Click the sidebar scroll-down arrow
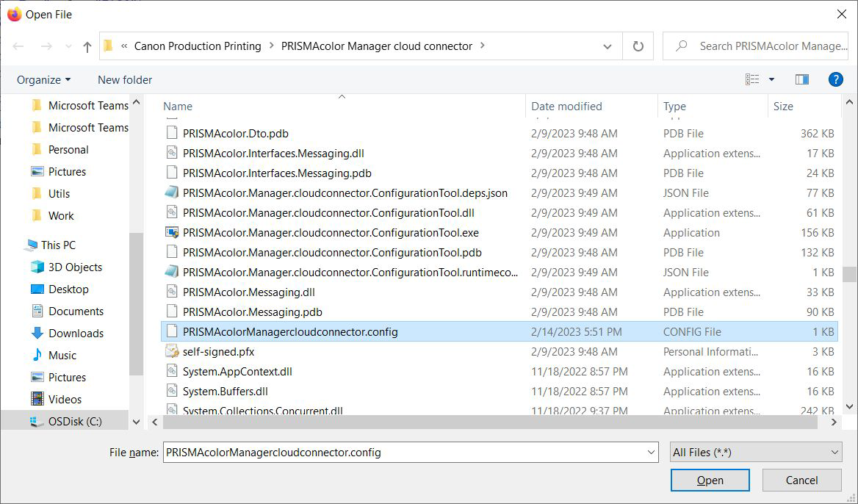Image resolution: width=858 pixels, height=504 pixels. (136, 422)
